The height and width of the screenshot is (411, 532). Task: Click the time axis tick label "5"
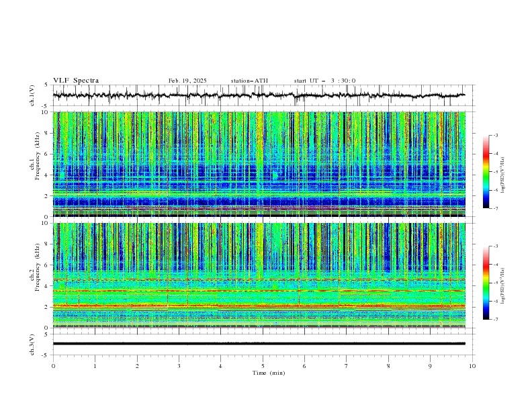(263, 366)
